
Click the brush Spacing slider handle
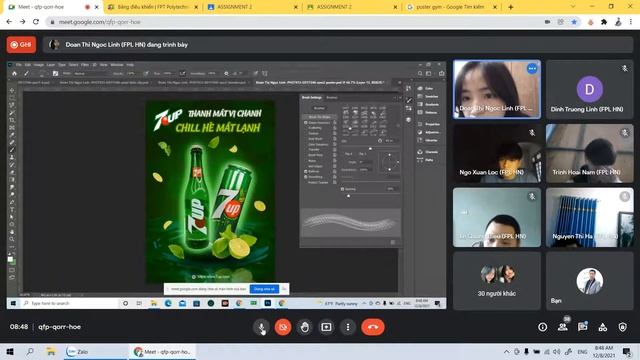click(348, 196)
